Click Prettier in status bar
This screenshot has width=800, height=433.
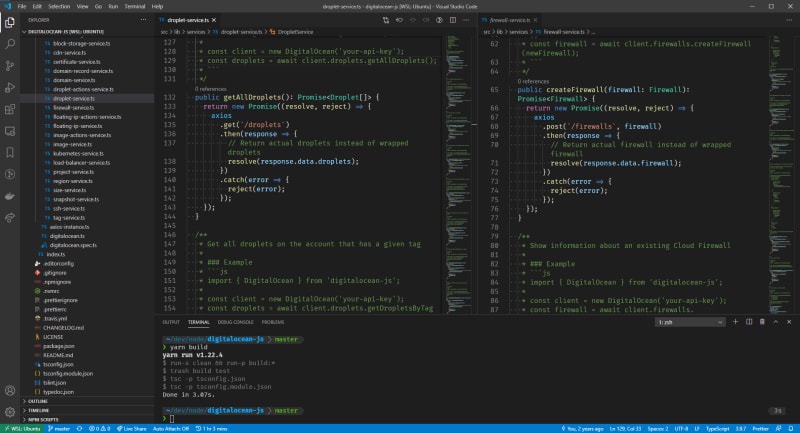point(760,429)
